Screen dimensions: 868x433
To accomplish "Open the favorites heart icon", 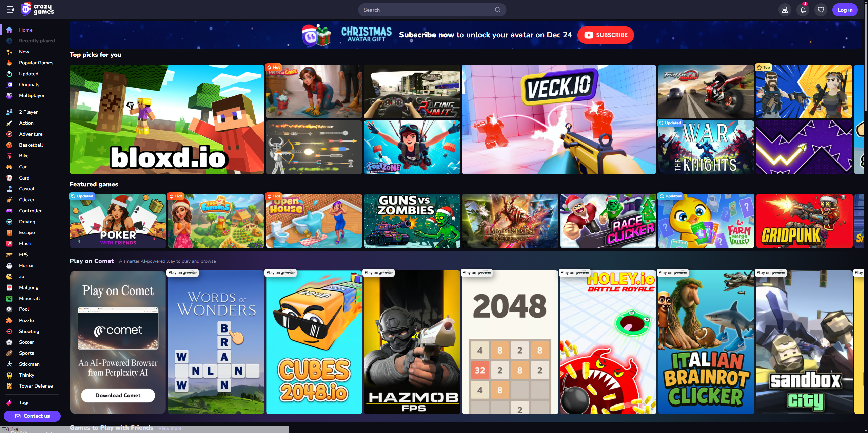I will click(821, 10).
